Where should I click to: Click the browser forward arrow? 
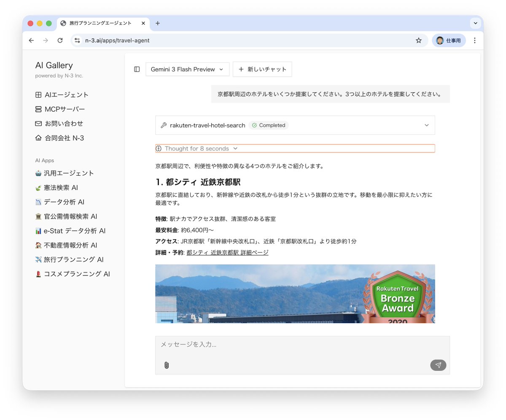pos(46,40)
